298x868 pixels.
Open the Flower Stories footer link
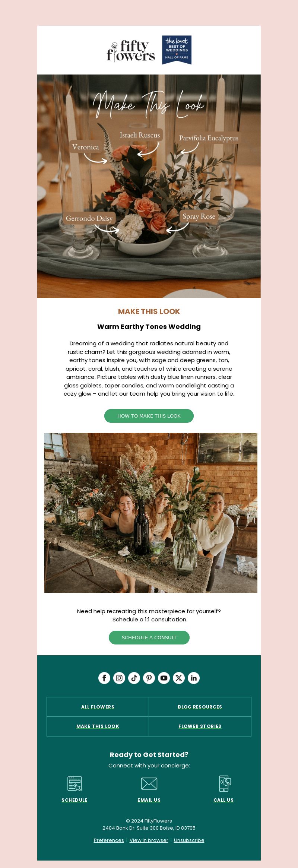click(x=200, y=726)
